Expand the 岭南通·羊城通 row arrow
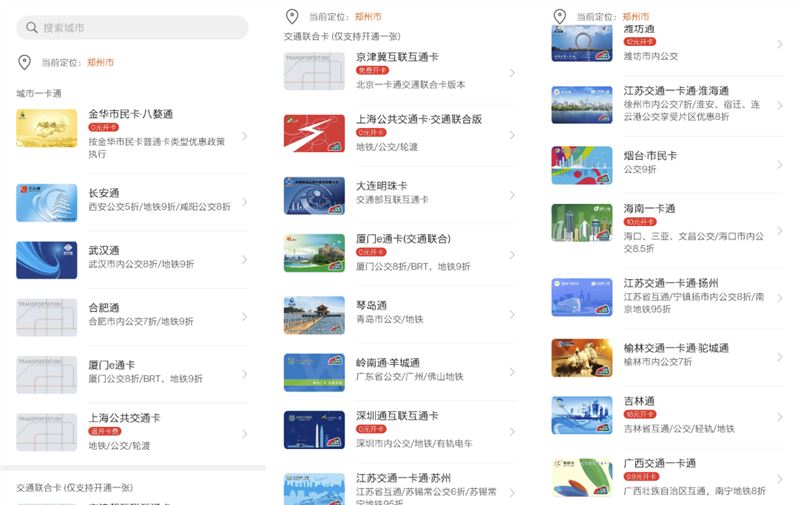This screenshot has width=800, height=505. (512, 372)
